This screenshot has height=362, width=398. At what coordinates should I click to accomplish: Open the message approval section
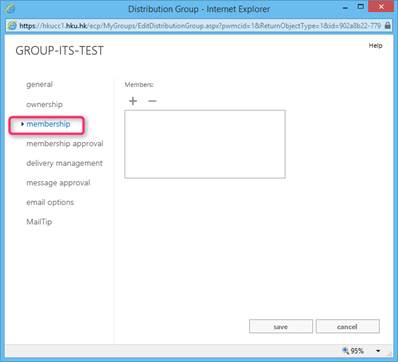[x=58, y=183]
